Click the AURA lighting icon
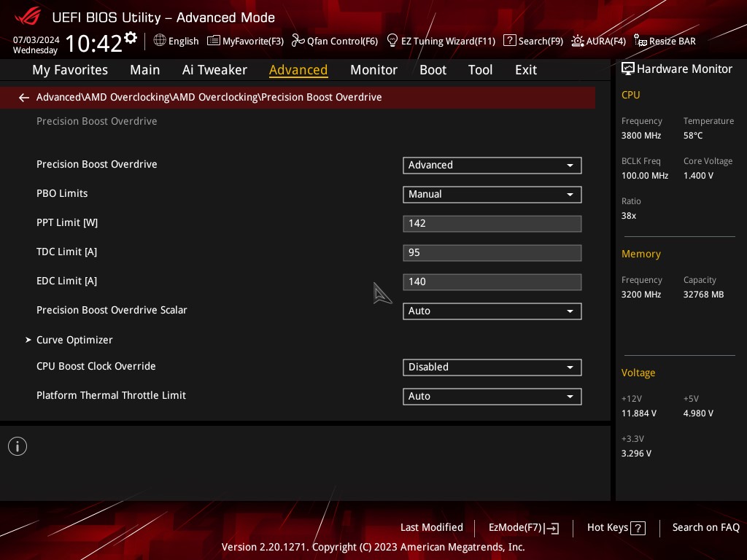Screen dimensions: 747x560 (578, 41)
